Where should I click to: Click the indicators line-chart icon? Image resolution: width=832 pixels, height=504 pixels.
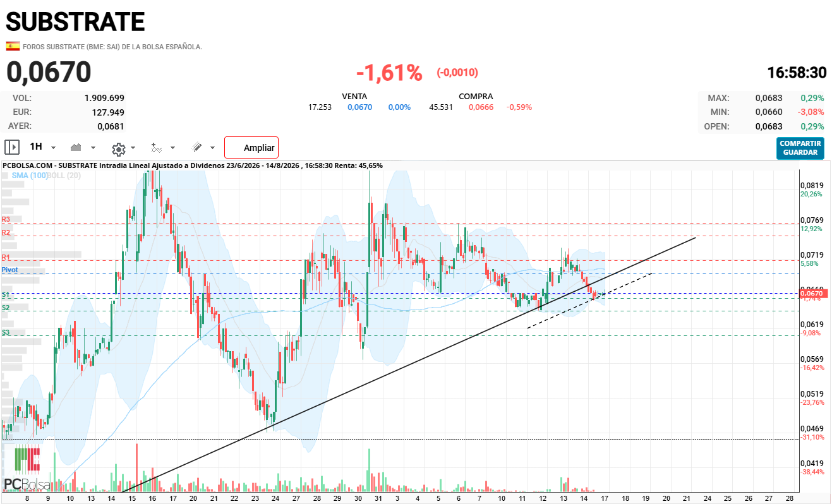(x=156, y=147)
